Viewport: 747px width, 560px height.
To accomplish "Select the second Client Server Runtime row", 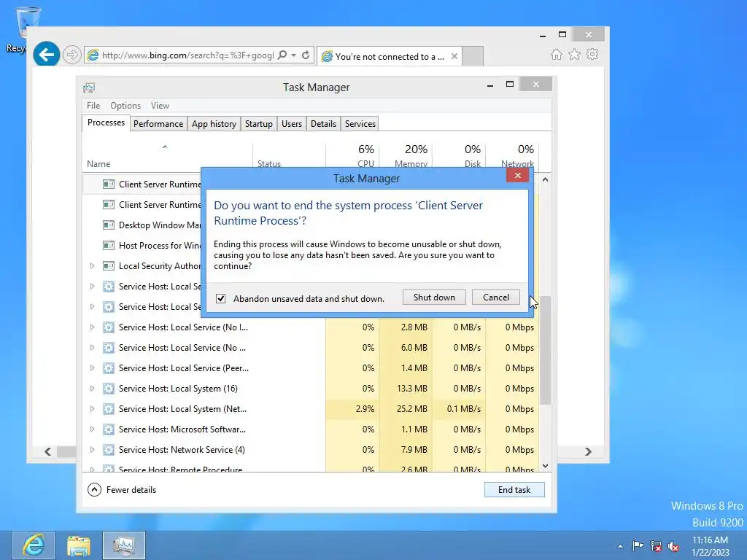I will pyautogui.click(x=142, y=205).
